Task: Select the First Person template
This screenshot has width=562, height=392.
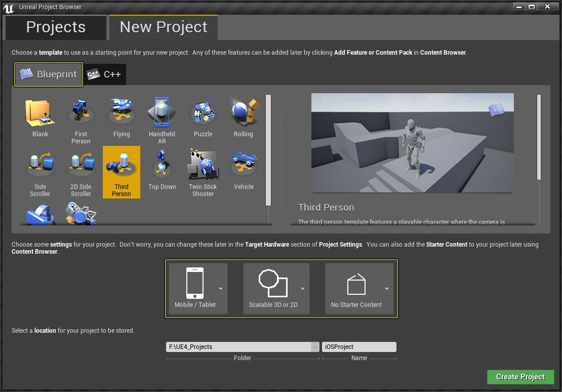Action: [81, 116]
